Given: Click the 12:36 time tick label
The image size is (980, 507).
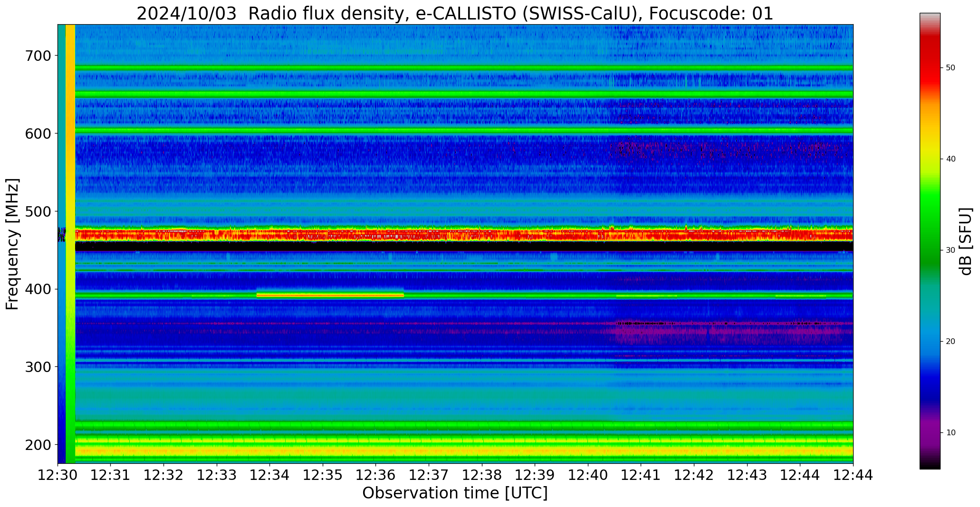Looking at the screenshot, I should pos(376,475).
